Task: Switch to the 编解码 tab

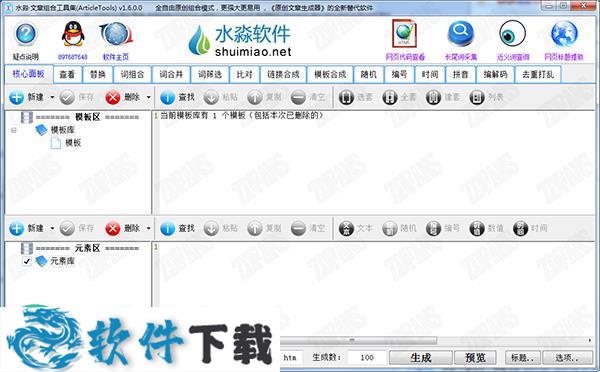Action: (495, 74)
